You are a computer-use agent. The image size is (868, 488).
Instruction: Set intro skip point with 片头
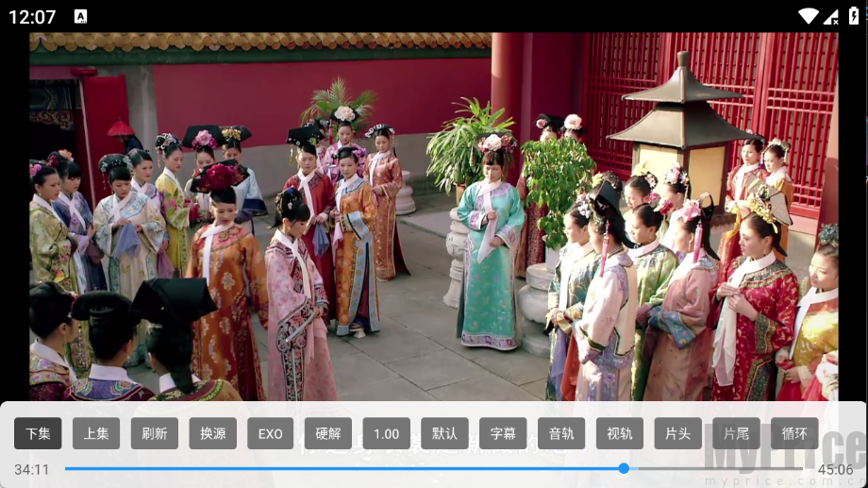click(x=677, y=433)
